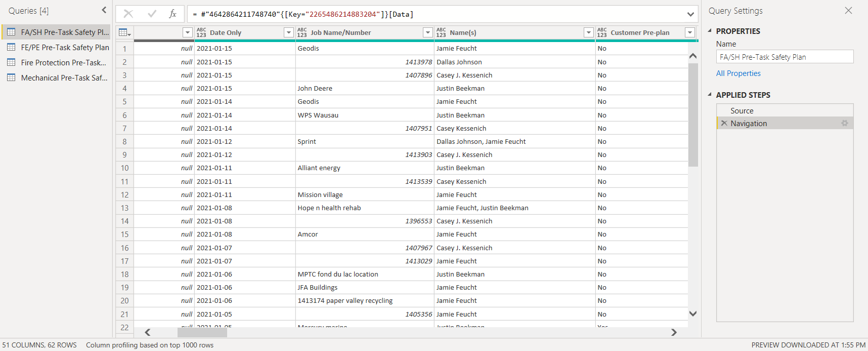Open Navigation step settings gear
Viewport: 868px width, 351px height.
click(x=844, y=123)
